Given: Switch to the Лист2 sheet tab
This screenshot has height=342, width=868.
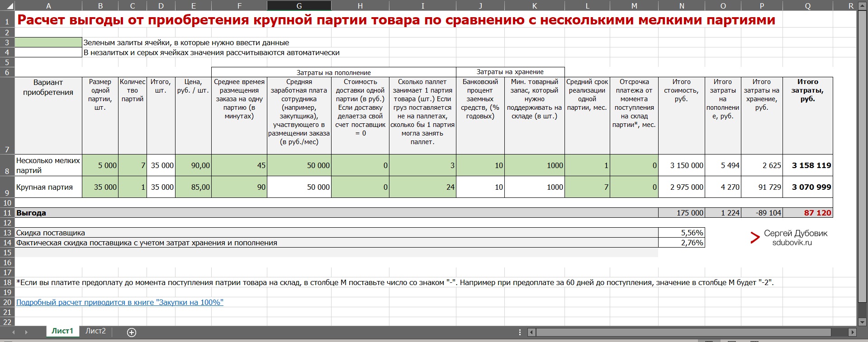Looking at the screenshot, I should [95, 331].
